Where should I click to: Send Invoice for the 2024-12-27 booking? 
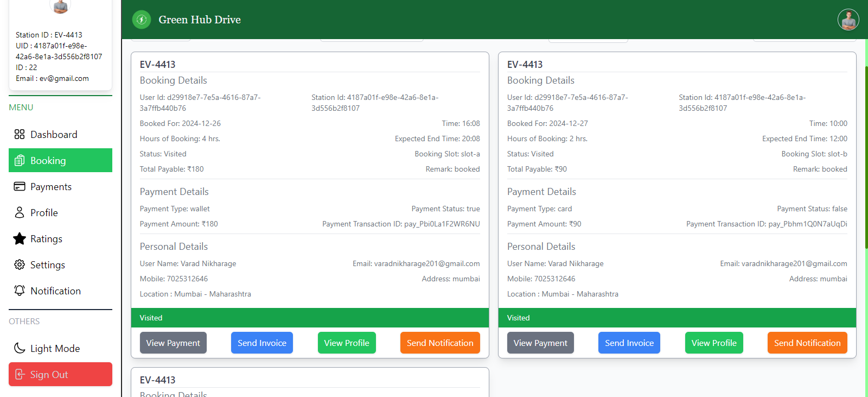[629, 343]
